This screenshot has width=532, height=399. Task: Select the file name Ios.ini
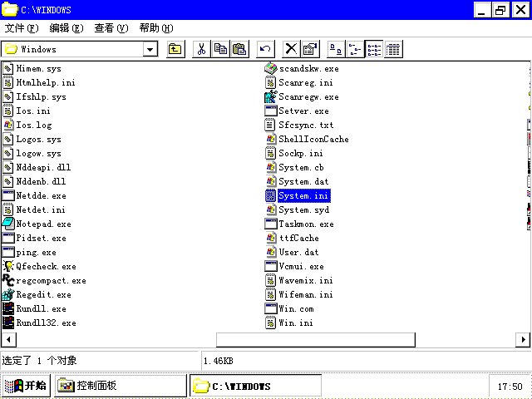pyautogui.click(x=33, y=111)
